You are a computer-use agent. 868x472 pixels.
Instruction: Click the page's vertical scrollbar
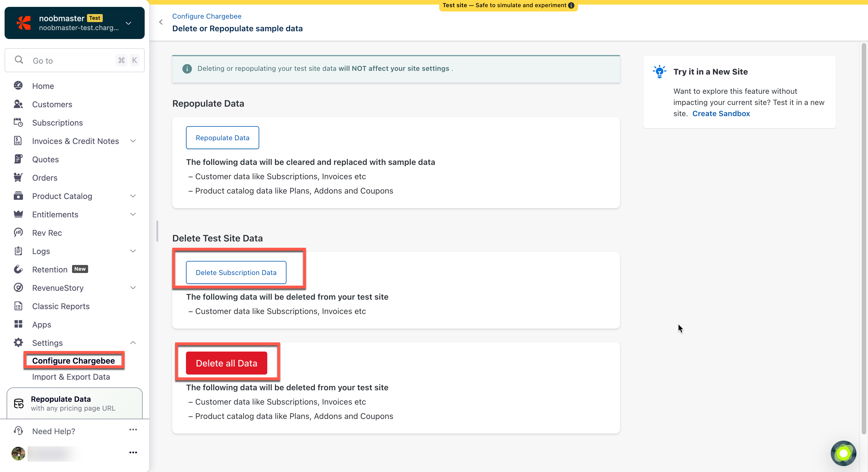863,236
